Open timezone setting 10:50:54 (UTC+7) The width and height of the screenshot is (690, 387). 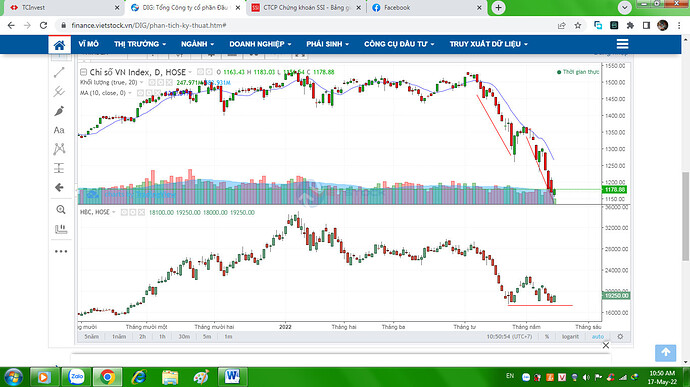[509, 336]
